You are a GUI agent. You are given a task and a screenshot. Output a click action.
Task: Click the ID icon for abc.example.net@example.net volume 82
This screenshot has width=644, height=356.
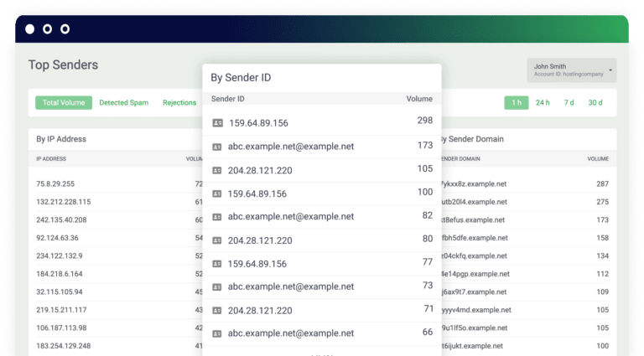point(217,216)
